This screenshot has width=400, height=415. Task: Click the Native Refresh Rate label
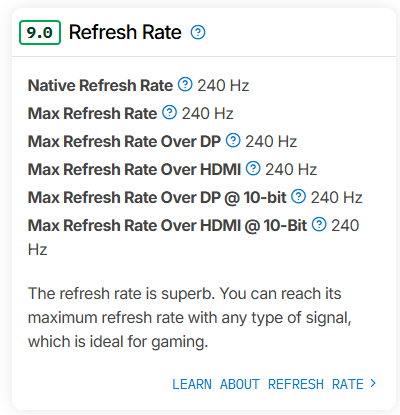click(x=100, y=85)
